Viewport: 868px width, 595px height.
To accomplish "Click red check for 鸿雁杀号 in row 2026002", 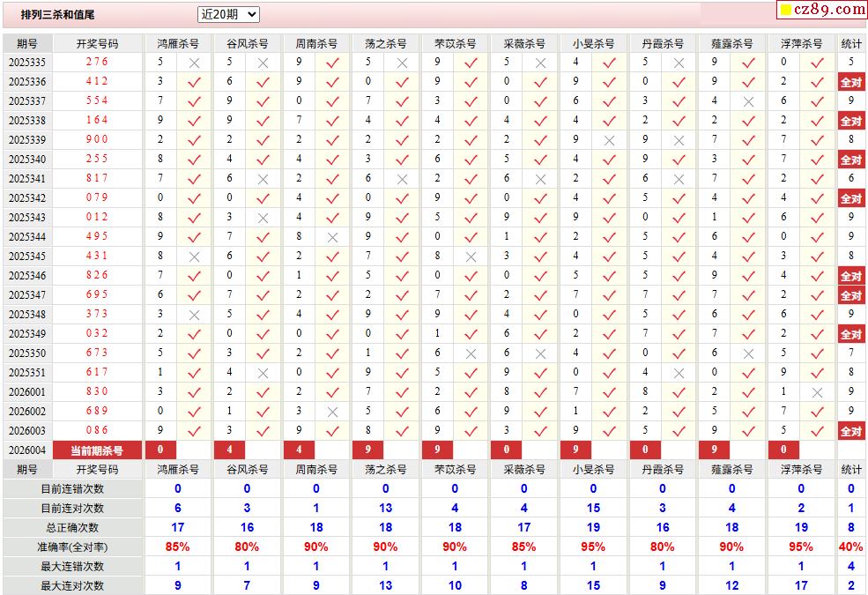I will (x=194, y=412).
